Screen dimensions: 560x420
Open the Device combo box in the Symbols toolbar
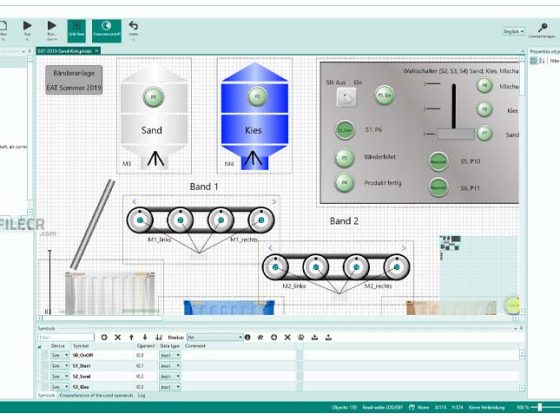point(215,337)
